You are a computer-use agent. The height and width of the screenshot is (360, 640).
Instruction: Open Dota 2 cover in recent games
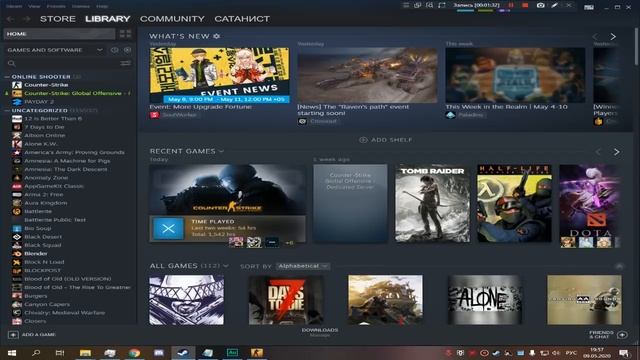[590, 203]
